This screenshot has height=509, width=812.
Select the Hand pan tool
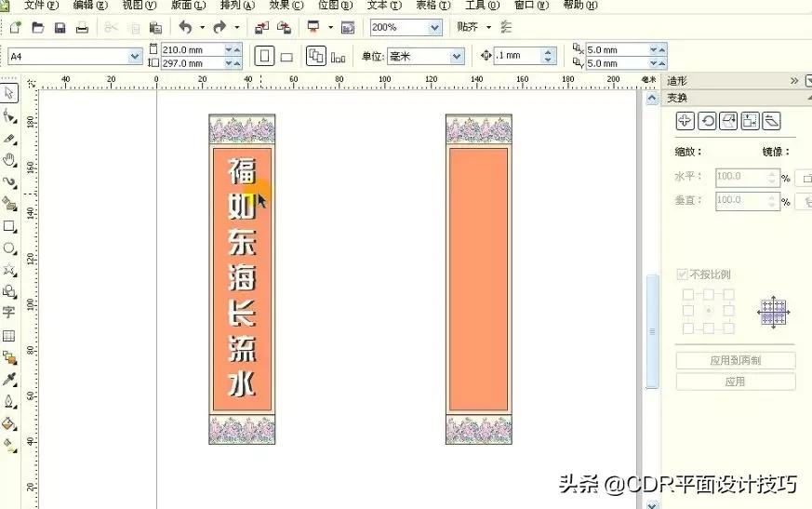9,160
